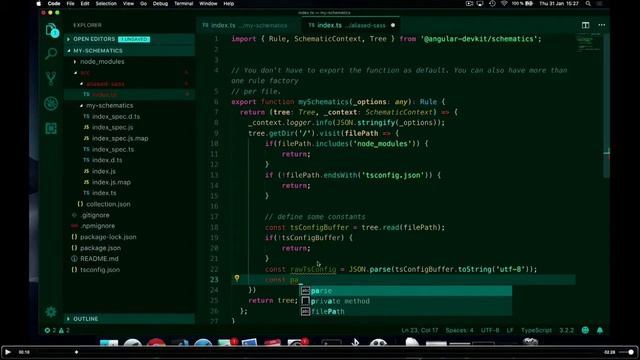Open the Explorer view in the activity bar

pyautogui.click(x=51, y=30)
